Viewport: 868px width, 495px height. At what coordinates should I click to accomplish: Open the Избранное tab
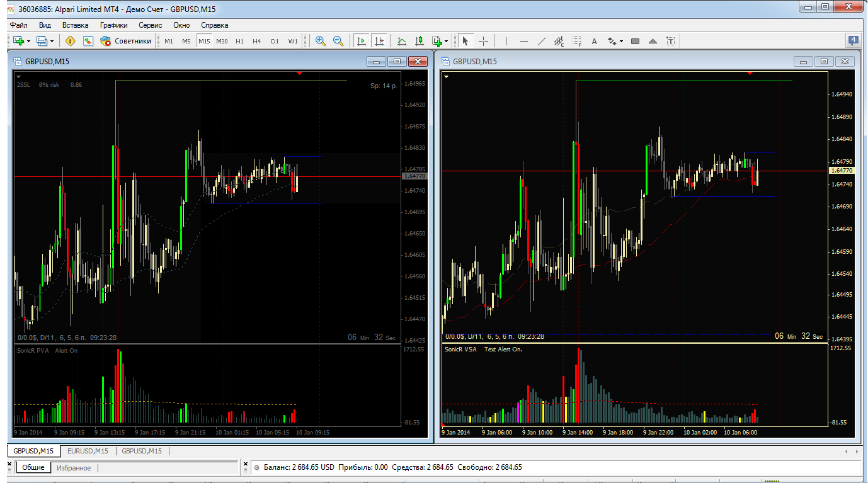(74, 468)
